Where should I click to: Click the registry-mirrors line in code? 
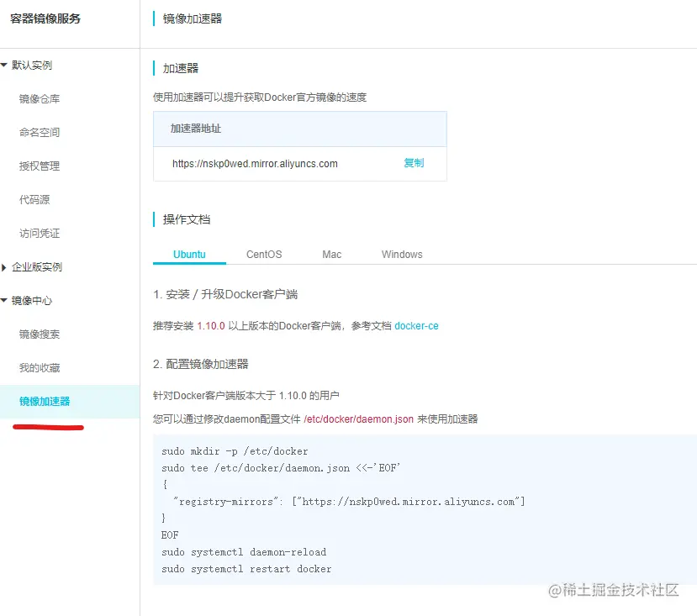coord(350,502)
